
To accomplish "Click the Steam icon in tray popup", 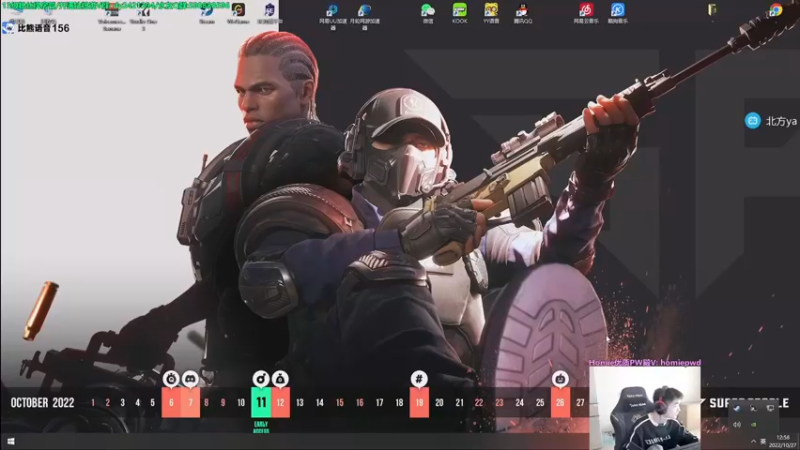I will click(x=736, y=408).
